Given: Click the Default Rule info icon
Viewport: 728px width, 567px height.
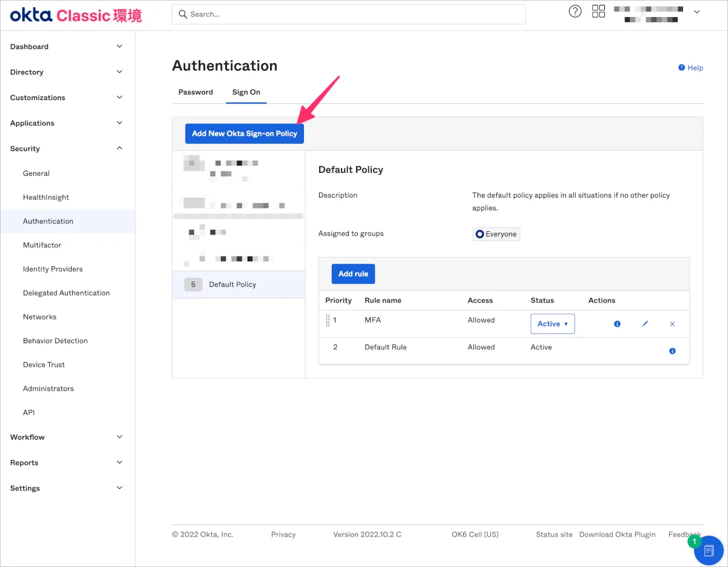Looking at the screenshot, I should (x=672, y=351).
